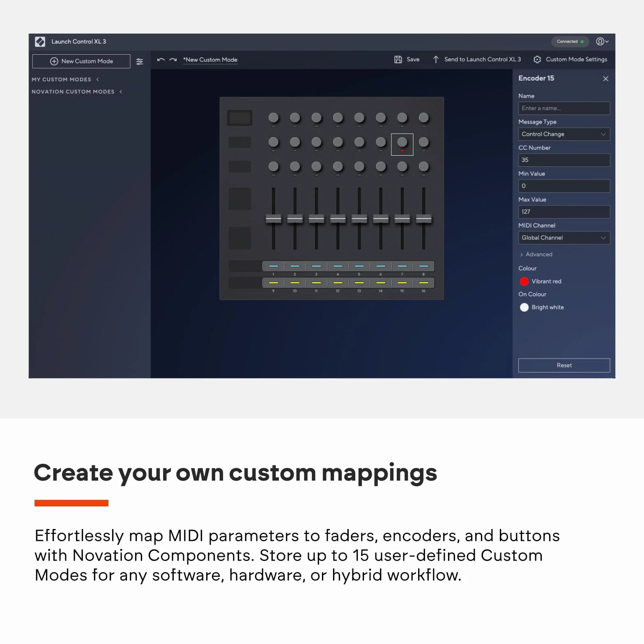This screenshot has width=644, height=644.
Task: Select the fourth encoder in the top row
Action: pyautogui.click(x=338, y=118)
